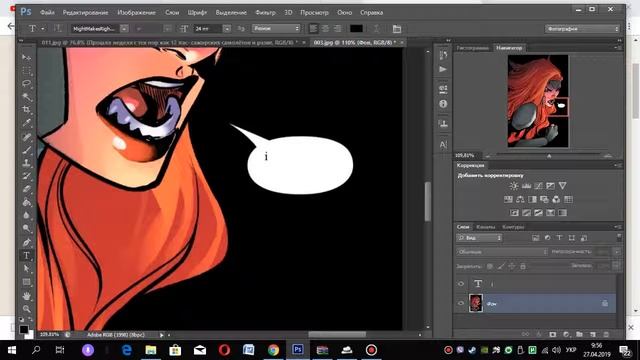Select the Magic Wand tool
The height and width of the screenshot is (360, 640).
point(27,97)
